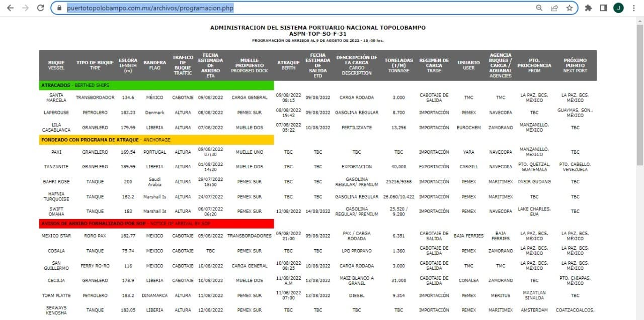The height and width of the screenshot is (320, 644).
Task: Open the Chrome three-dot menu
Action: (634, 8)
